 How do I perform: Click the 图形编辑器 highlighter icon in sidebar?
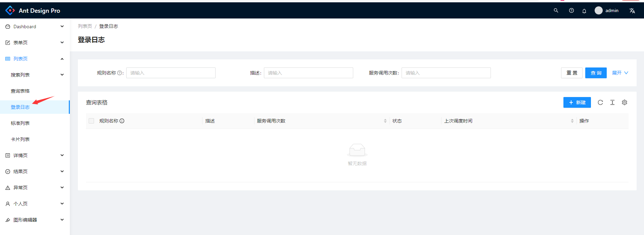tap(8, 220)
